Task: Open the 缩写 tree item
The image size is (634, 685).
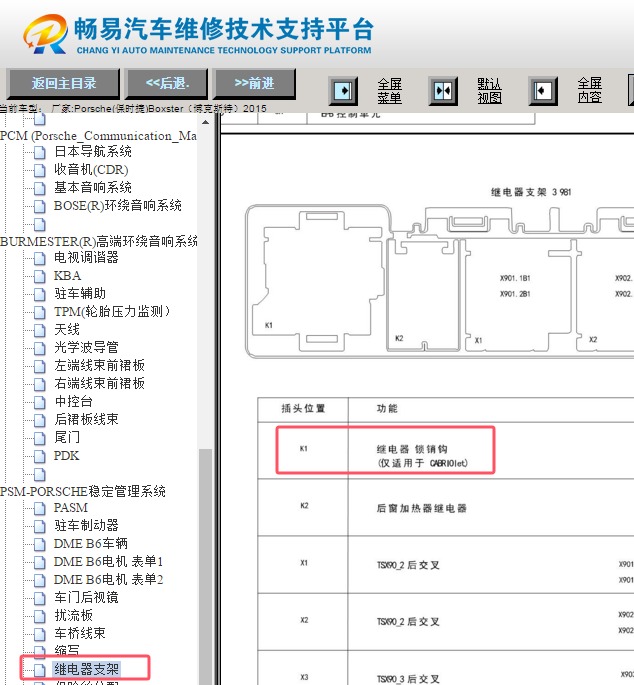Action: tap(67, 650)
